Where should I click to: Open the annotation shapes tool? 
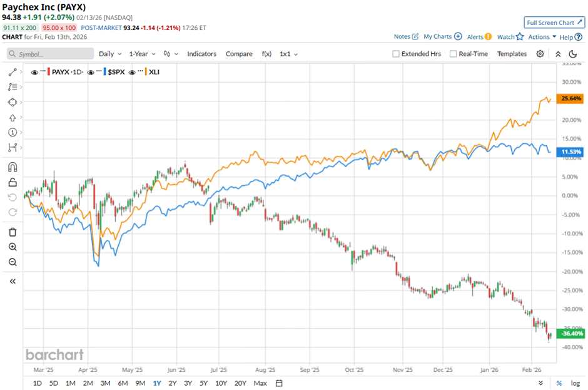click(x=11, y=102)
